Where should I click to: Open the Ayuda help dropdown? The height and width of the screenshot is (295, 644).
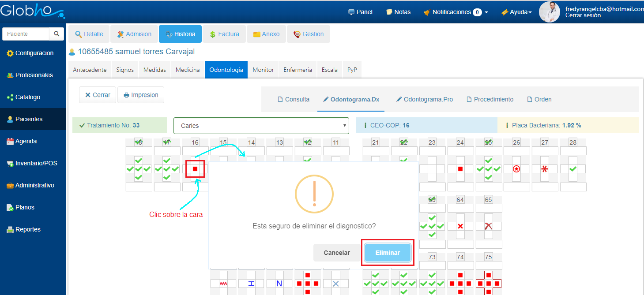(x=516, y=12)
